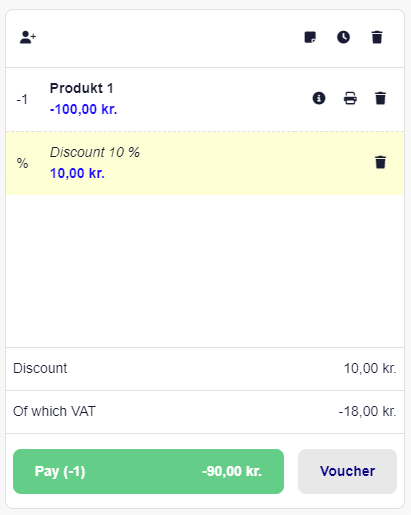Viewport: 411px width, 515px height.
Task: Open the order note icon
Action: pyautogui.click(x=310, y=37)
